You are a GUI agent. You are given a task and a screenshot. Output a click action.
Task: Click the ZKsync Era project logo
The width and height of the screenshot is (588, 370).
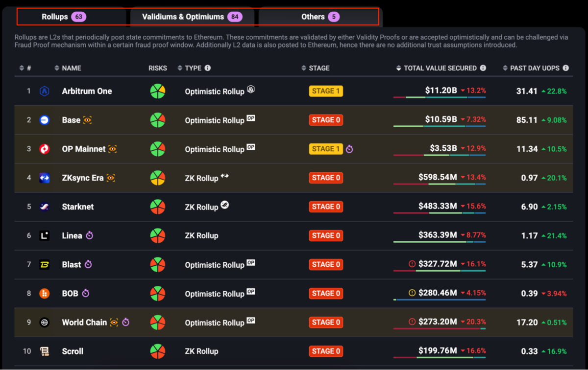45,178
